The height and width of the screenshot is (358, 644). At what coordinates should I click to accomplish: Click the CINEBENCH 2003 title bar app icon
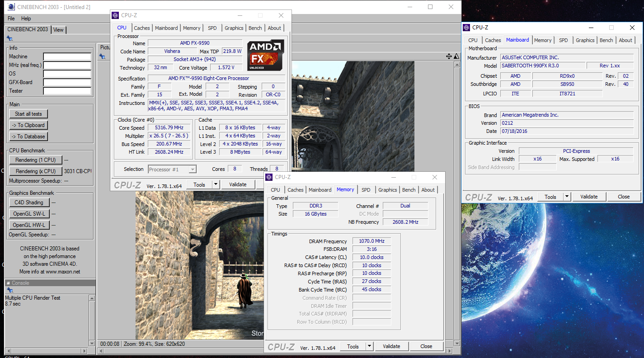pyautogui.click(x=11, y=7)
